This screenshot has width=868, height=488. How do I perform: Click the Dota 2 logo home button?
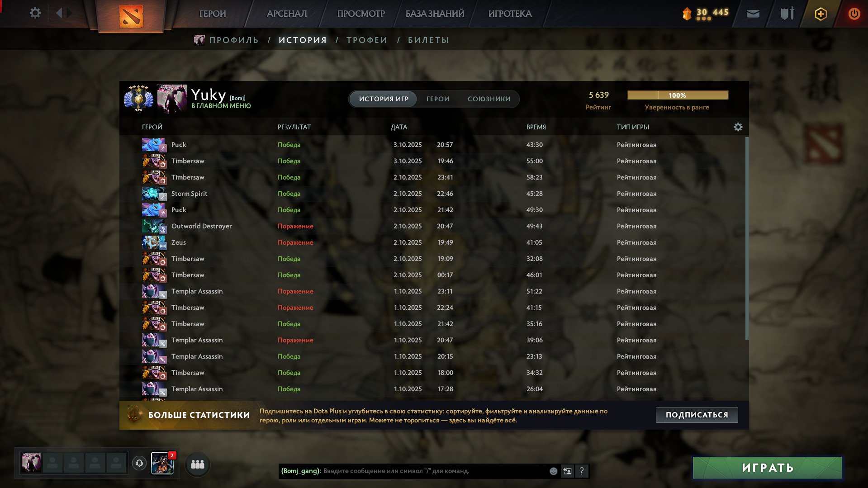point(131,16)
